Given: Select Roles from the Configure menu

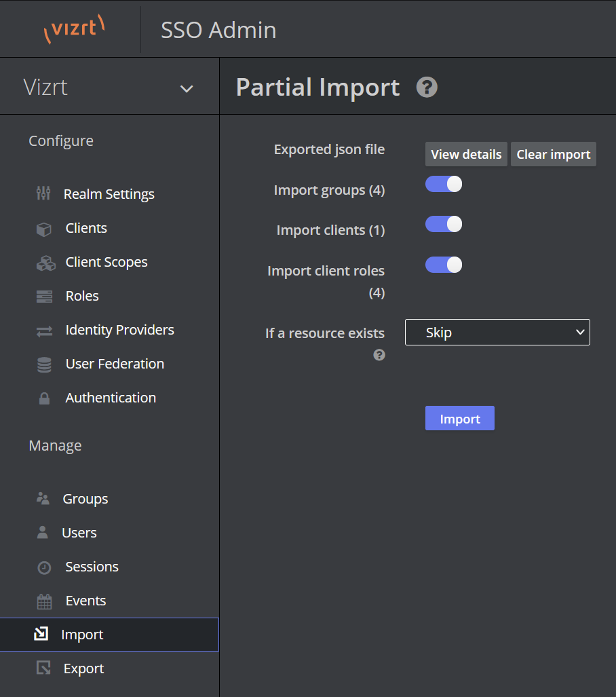Looking at the screenshot, I should (x=82, y=296).
